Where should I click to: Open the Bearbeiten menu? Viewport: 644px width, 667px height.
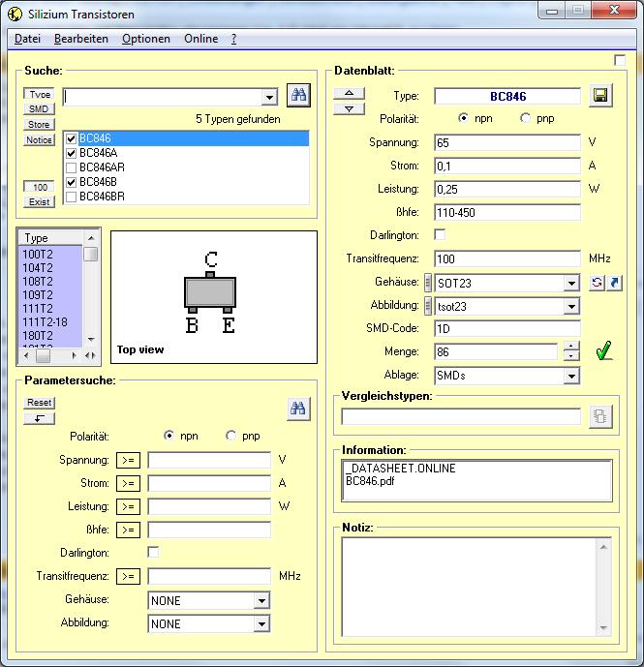(x=81, y=39)
